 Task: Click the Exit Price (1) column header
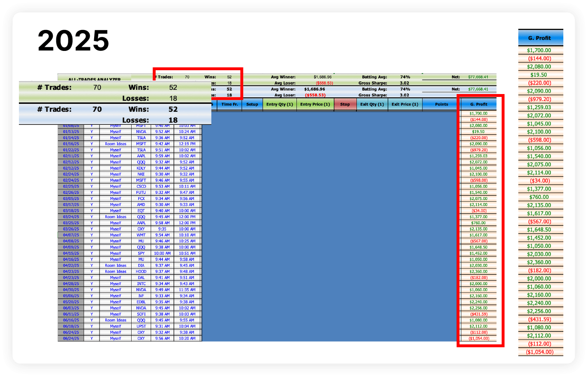pos(405,104)
